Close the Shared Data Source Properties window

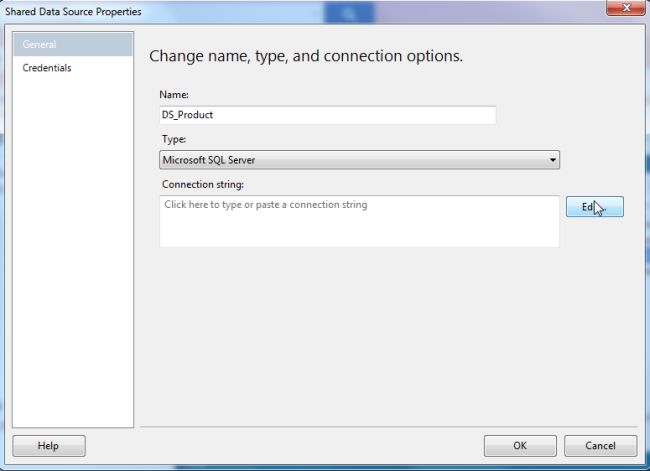coord(626,7)
